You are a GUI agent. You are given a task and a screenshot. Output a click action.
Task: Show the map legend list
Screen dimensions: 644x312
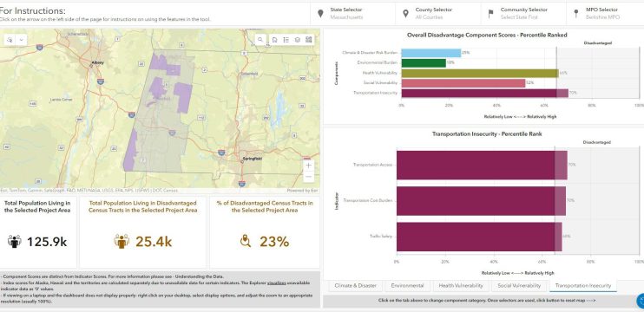click(286, 40)
